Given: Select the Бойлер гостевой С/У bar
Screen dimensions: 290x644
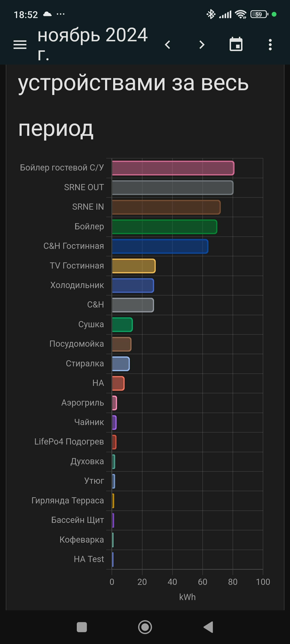Looking at the screenshot, I should point(173,168).
